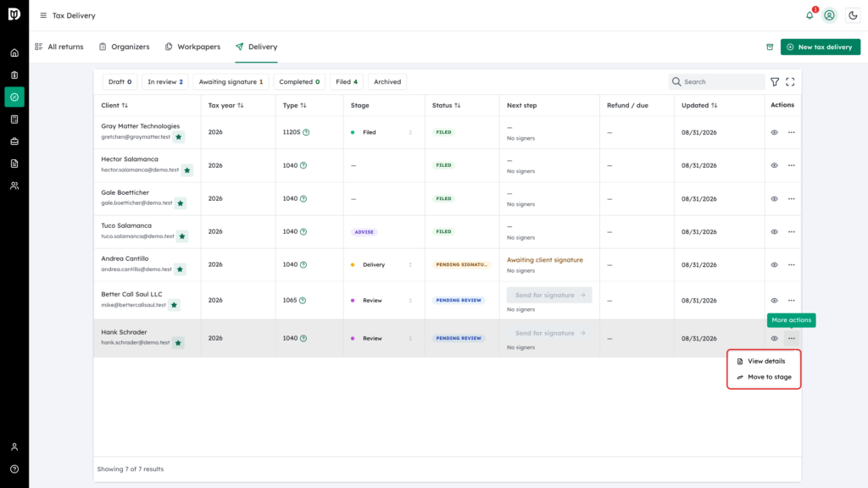Image resolution: width=868 pixels, height=488 pixels.
Task: View Hank Schrader return via eye icon
Action: coord(775,339)
